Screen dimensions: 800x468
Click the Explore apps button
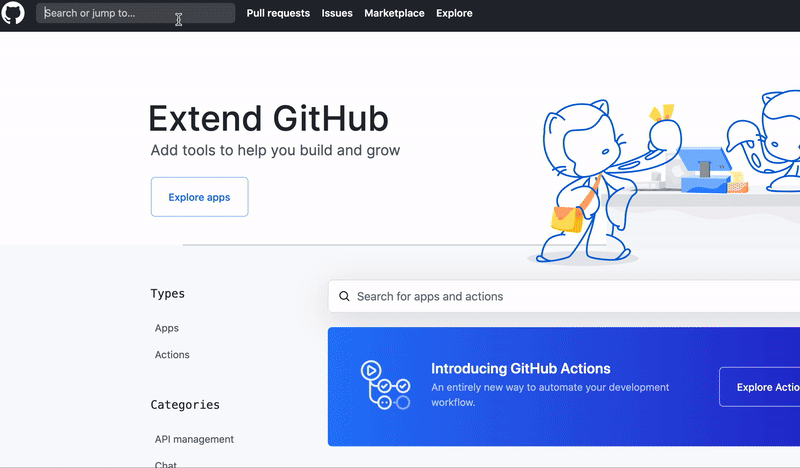coord(199,197)
